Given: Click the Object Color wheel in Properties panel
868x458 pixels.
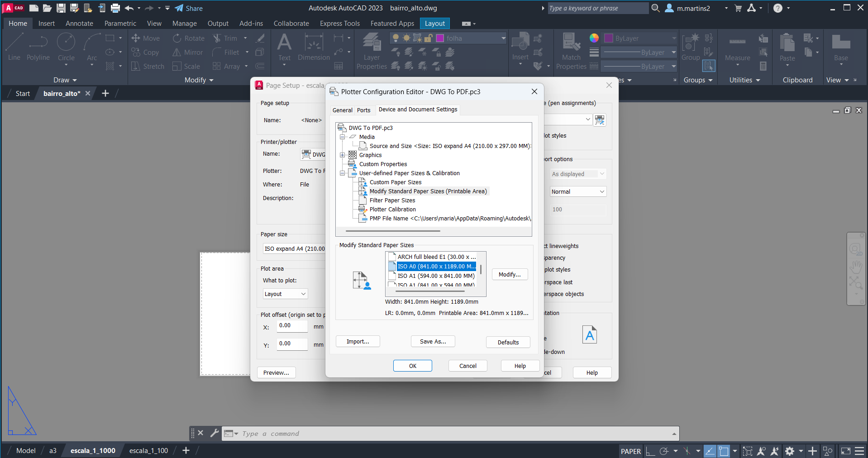Looking at the screenshot, I should pos(594,38).
